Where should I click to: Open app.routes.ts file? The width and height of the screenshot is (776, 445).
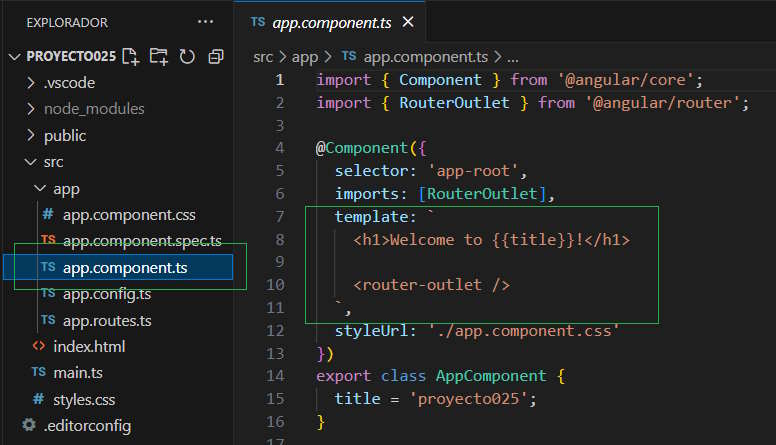point(107,321)
